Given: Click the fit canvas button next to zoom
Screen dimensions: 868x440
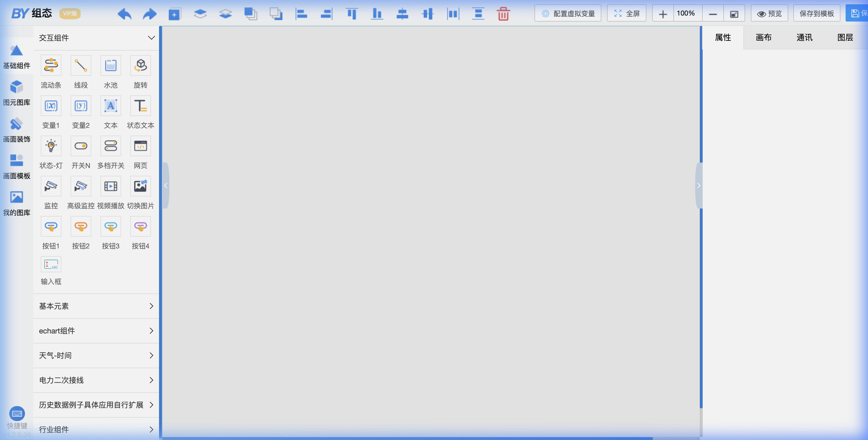Looking at the screenshot, I should [x=734, y=14].
